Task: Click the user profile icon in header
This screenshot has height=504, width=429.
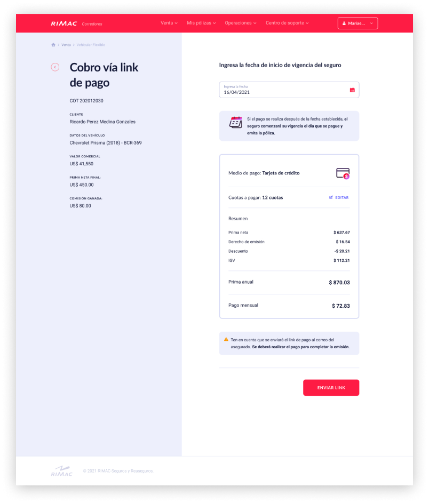Action: tap(344, 23)
